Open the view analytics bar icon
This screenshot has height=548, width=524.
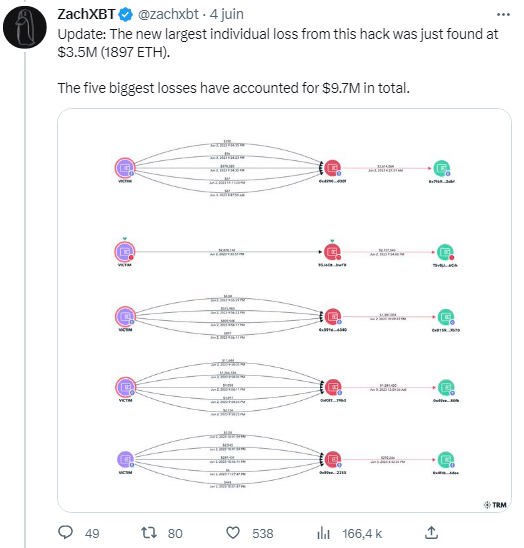click(x=323, y=533)
